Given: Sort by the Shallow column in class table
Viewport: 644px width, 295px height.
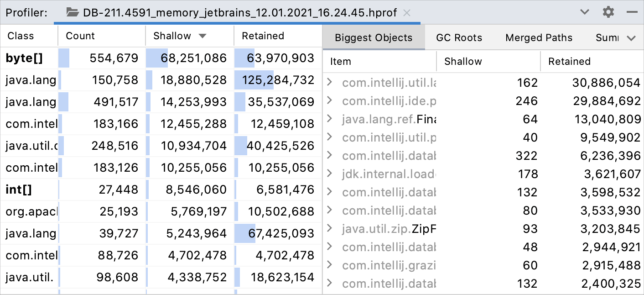Looking at the screenshot, I should (x=172, y=36).
